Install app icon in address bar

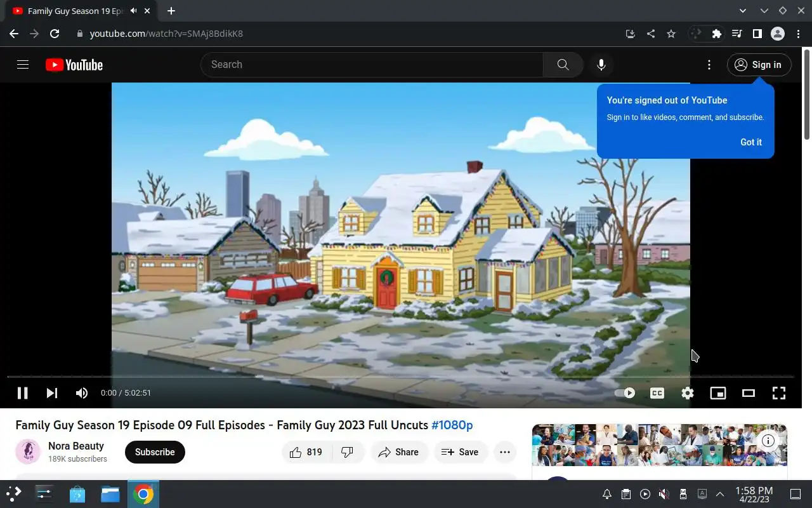coord(630,34)
